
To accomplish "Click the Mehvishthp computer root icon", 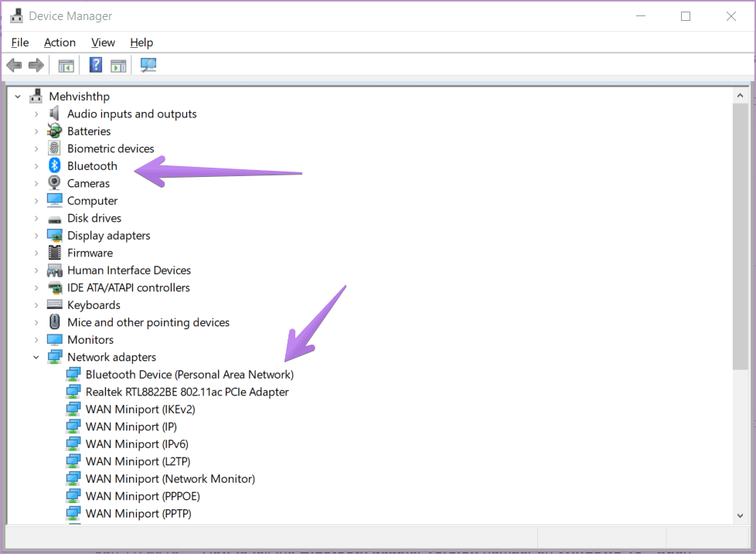I will tap(36, 97).
